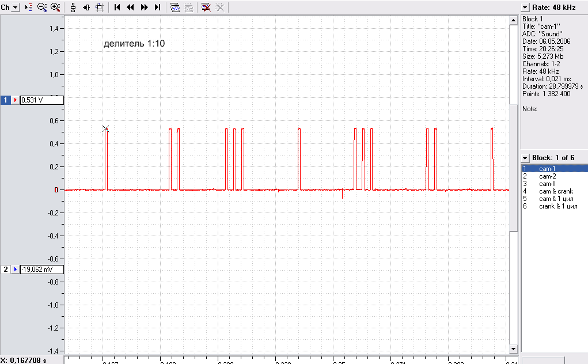The height and width of the screenshot is (364, 588).
Task: Open the Block: 1 of 6 dropdown arrow
Action: click(525, 158)
